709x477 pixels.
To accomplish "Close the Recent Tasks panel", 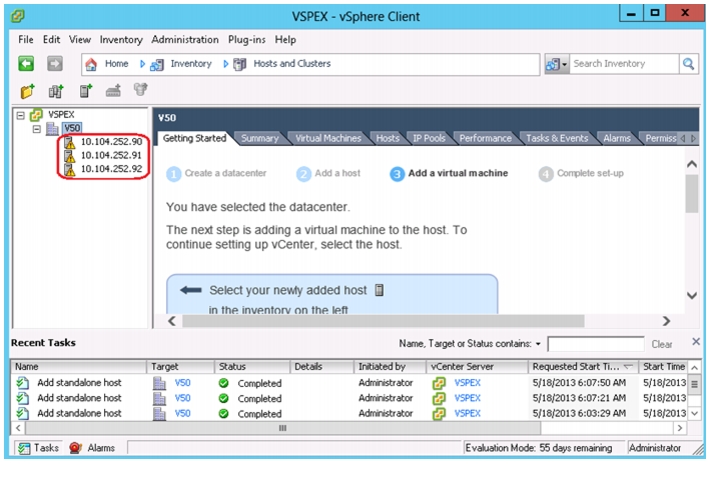I will click(x=696, y=342).
